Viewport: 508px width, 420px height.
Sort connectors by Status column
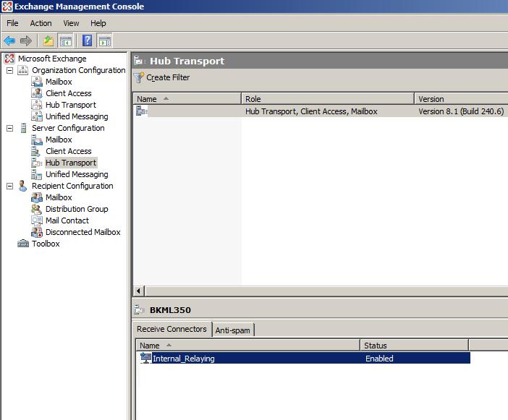(414, 346)
